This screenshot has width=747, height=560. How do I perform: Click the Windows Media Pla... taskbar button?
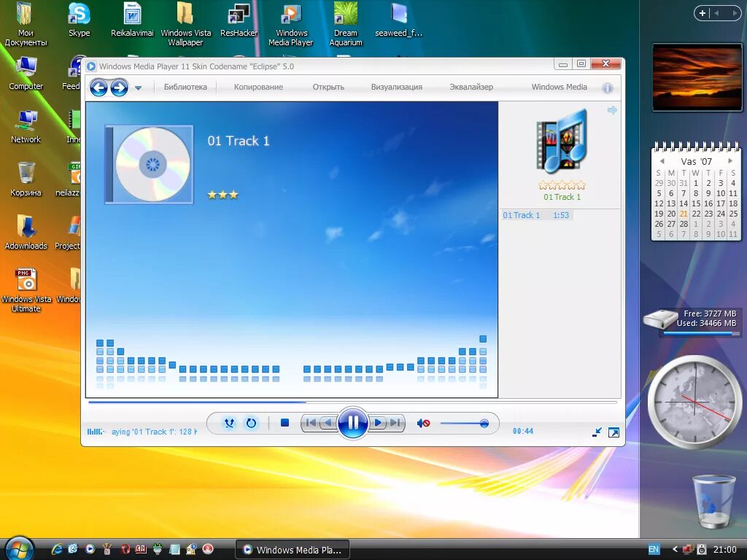(293, 550)
